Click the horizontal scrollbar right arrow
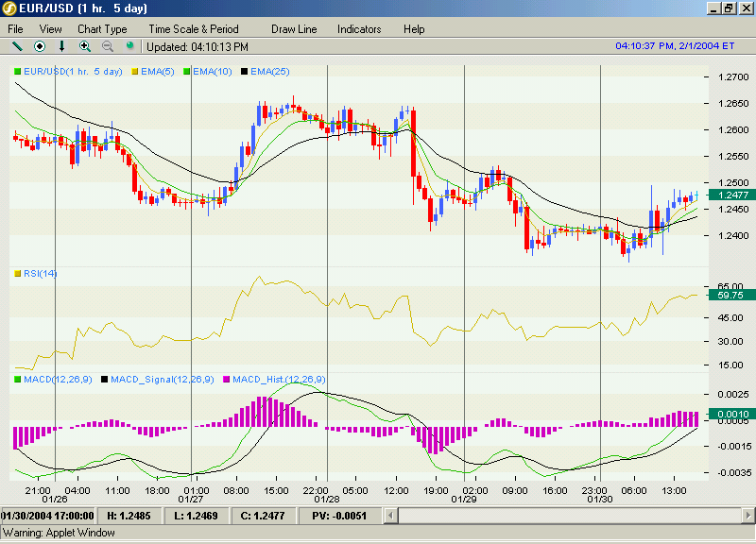The height and width of the screenshot is (544, 756). (747, 516)
